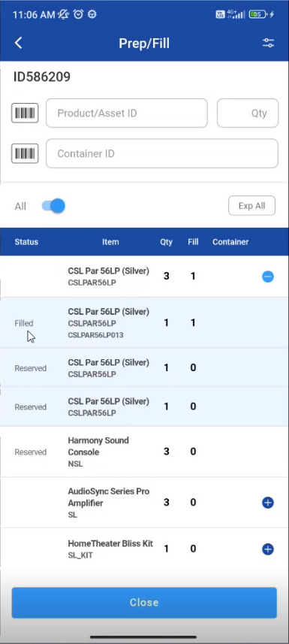Focus the Container ID field

pyautogui.click(x=161, y=153)
